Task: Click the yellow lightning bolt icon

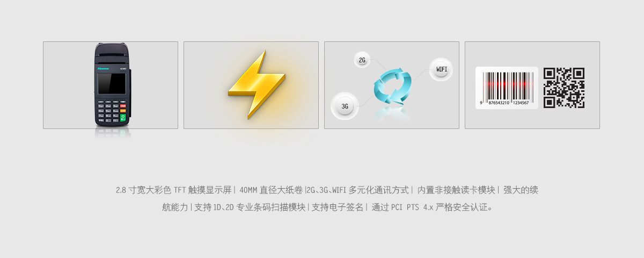Action: pyautogui.click(x=251, y=84)
